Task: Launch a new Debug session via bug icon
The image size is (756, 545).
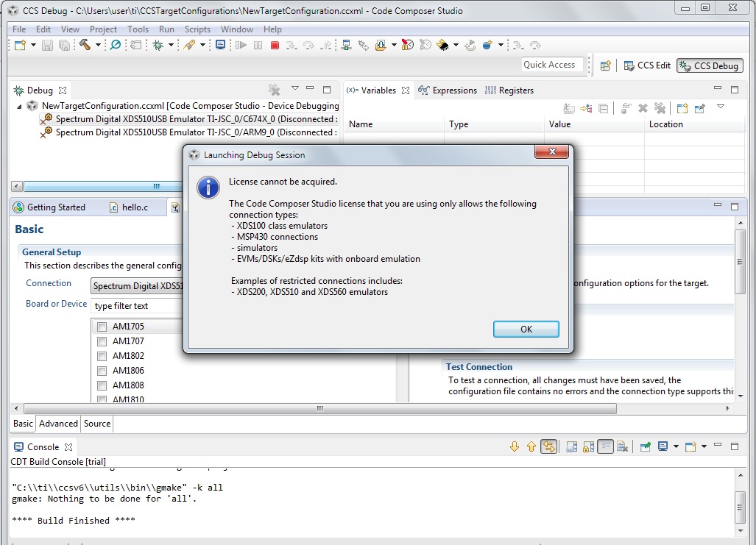Action: [158, 45]
